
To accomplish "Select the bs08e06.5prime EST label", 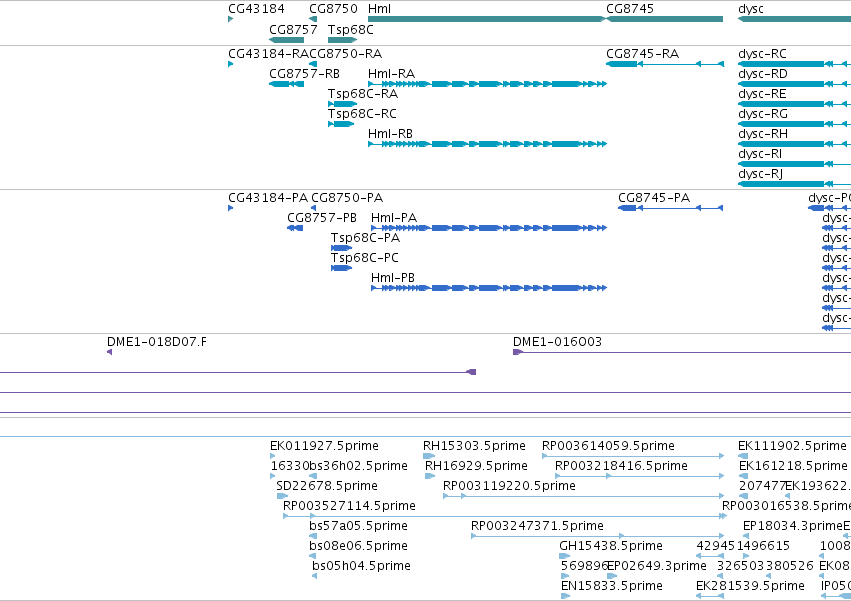I will (x=358, y=547).
